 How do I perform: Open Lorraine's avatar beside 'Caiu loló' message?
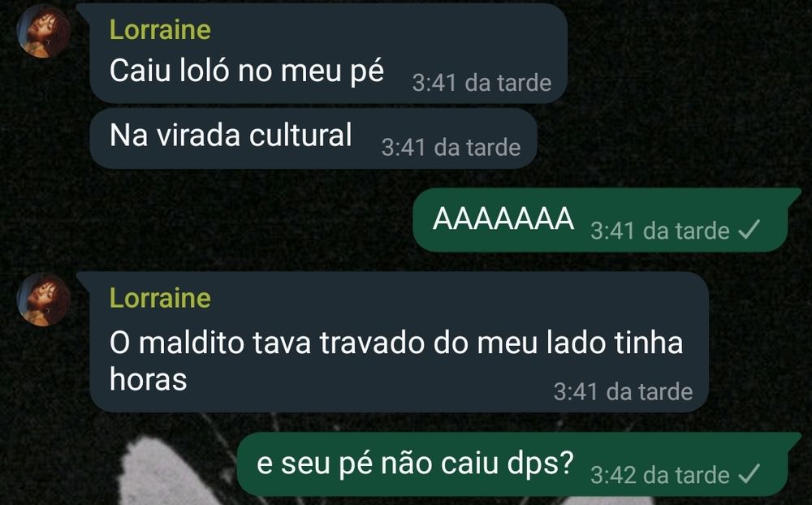pyautogui.click(x=44, y=31)
